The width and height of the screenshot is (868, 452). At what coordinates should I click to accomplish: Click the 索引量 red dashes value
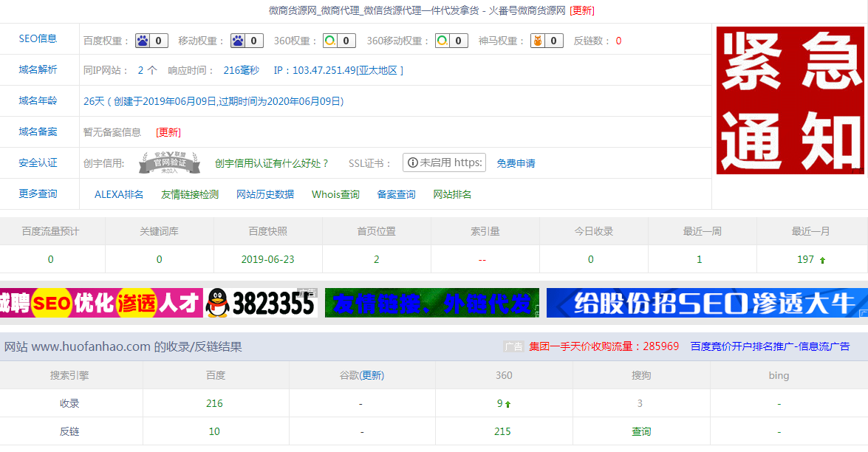(x=482, y=260)
